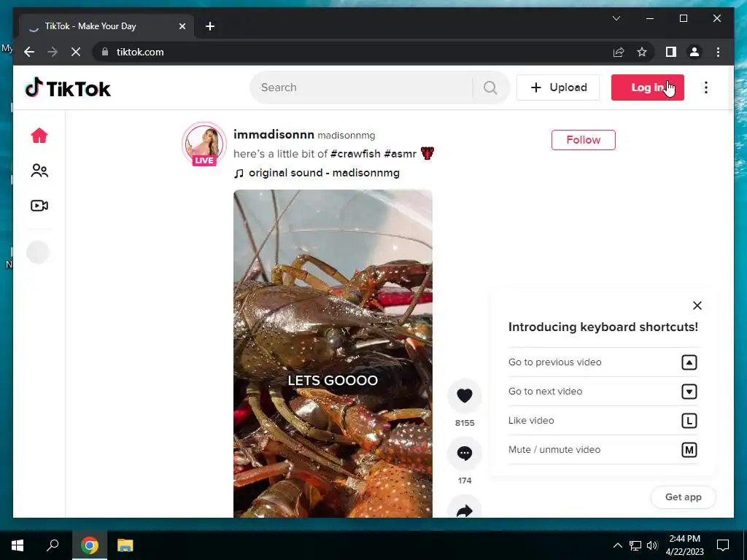Go to the For You home icon
747x560 pixels.
click(x=39, y=136)
